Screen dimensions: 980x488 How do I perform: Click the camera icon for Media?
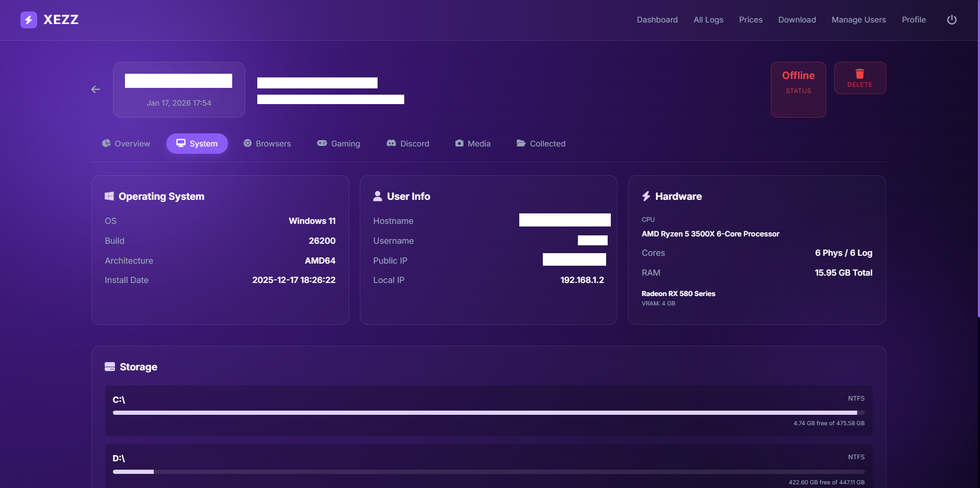[459, 143]
